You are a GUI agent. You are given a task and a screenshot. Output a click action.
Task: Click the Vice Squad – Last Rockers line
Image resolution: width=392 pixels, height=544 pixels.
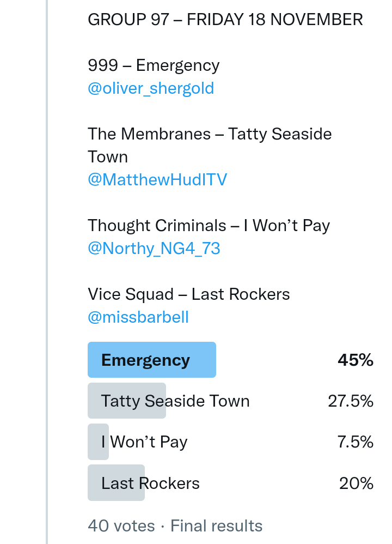(x=188, y=294)
